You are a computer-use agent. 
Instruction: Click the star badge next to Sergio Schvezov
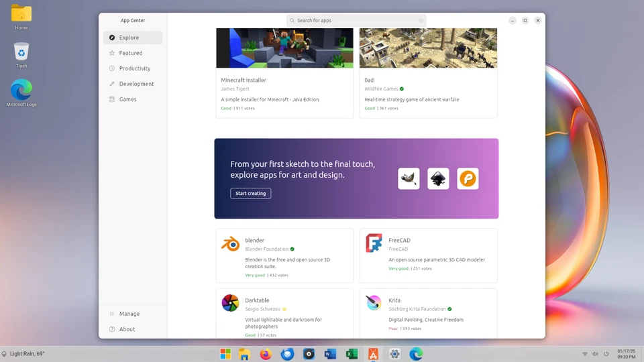coord(284,309)
